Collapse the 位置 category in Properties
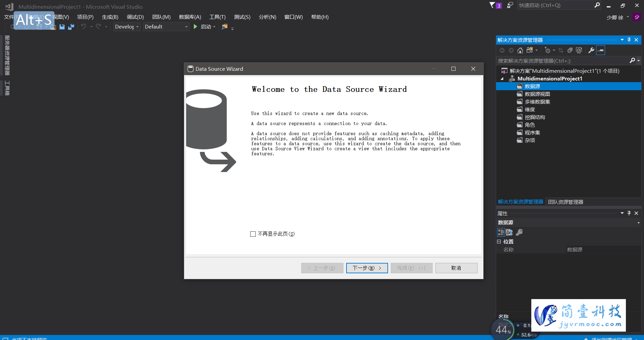 (x=499, y=241)
